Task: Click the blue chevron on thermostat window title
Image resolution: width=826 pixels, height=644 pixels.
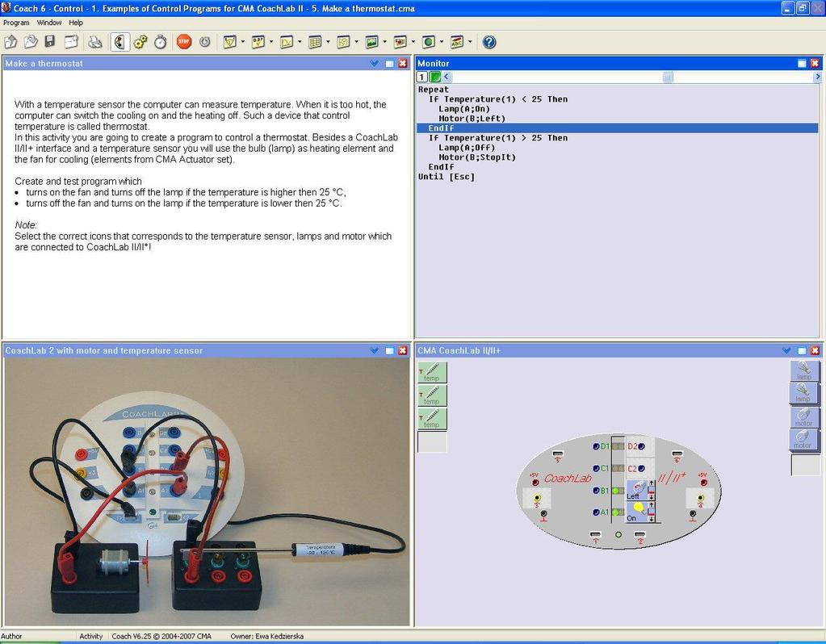Action: pos(375,63)
